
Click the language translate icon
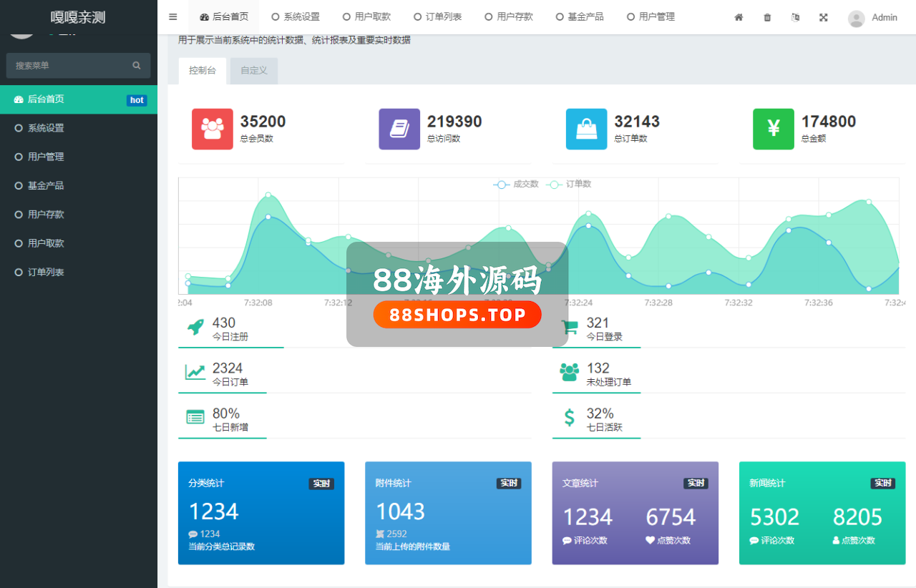point(795,17)
